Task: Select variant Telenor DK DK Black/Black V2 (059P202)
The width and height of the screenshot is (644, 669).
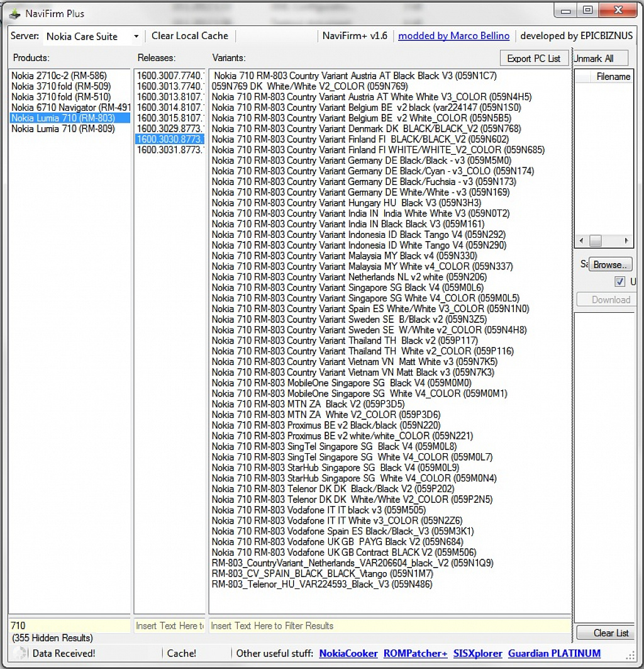Action: [x=333, y=489]
